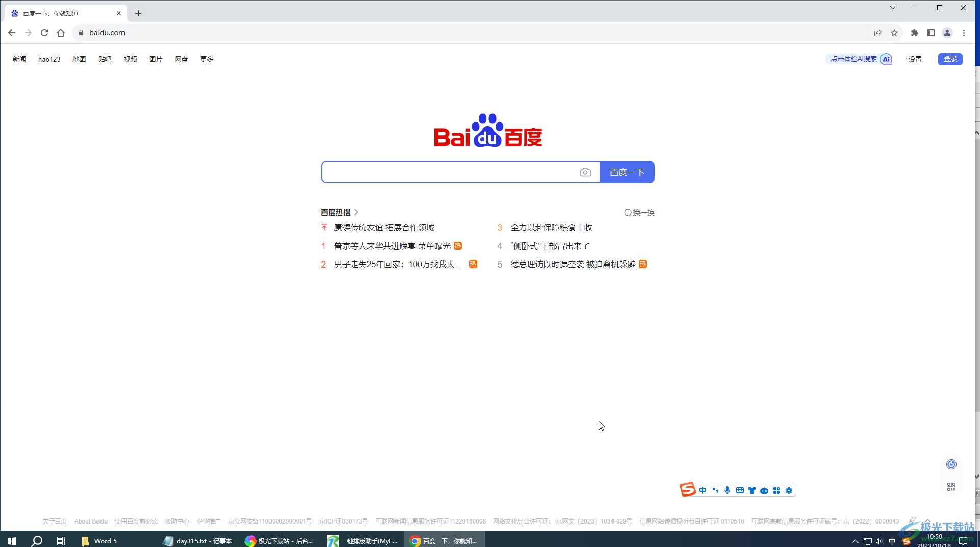Switch to day315.txt Notepad in taskbar

click(198, 541)
